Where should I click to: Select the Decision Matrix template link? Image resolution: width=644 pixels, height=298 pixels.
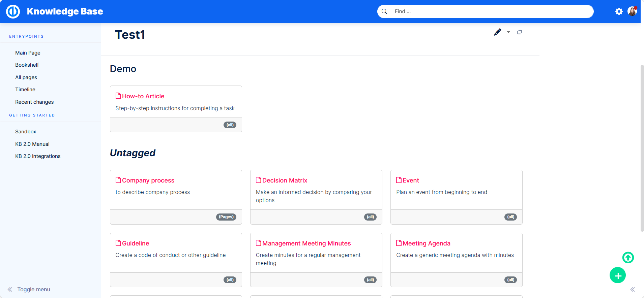click(x=285, y=180)
